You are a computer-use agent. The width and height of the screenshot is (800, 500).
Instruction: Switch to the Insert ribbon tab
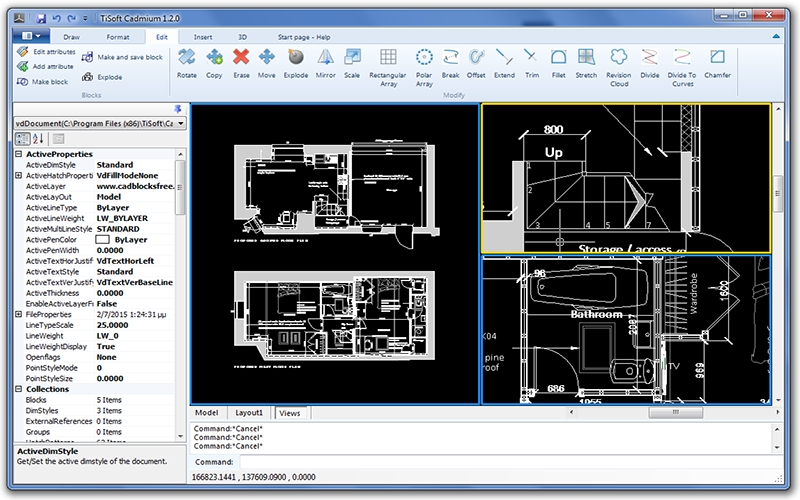203,37
